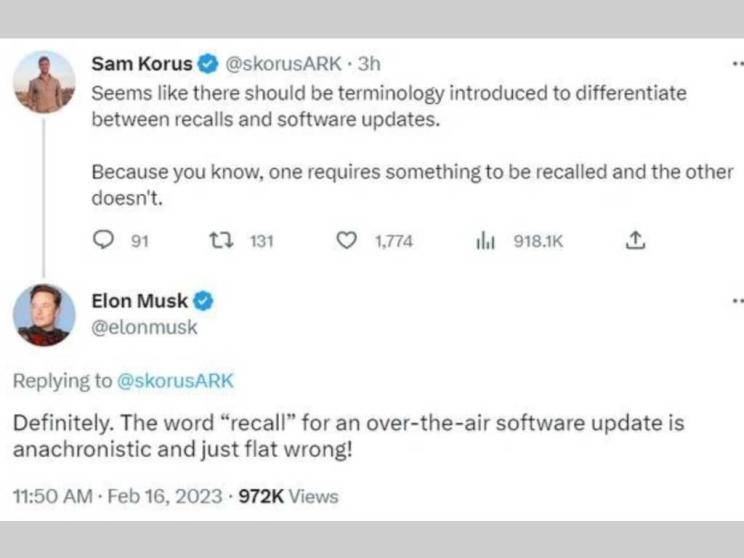The width and height of the screenshot is (744, 558).
Task: Click the Sam Korus display name
Action: [142, 64]
